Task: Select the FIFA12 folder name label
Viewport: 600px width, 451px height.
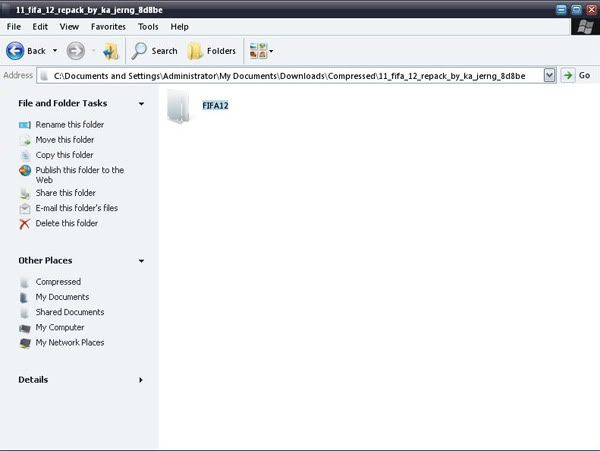Action: [x=215, y=106]
